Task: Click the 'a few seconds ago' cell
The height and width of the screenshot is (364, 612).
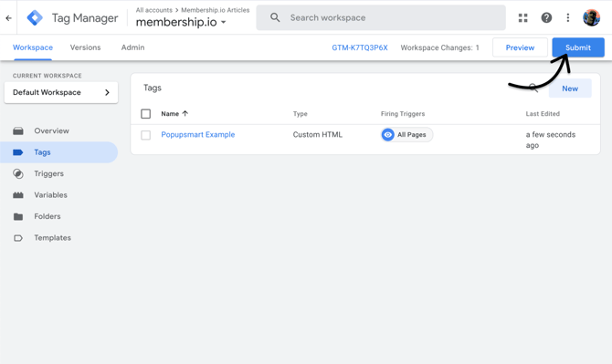Action: (x=550, y=140)
